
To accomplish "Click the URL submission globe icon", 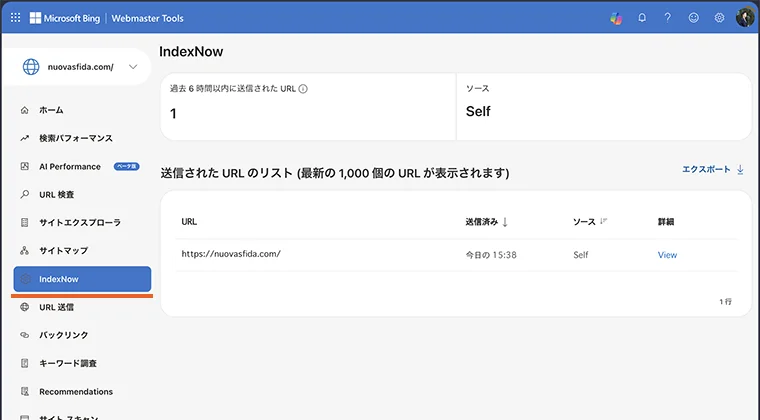I will [x=25, y=307].
